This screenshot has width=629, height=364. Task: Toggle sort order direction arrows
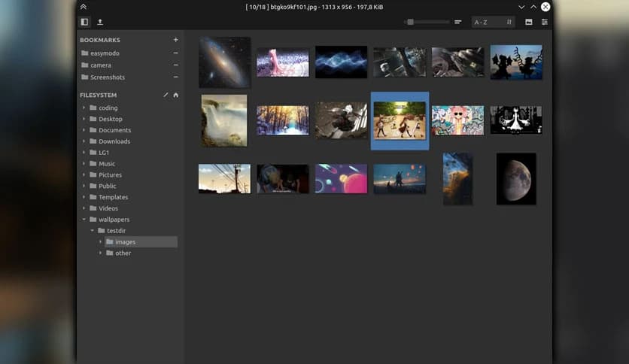pos(509,22)
